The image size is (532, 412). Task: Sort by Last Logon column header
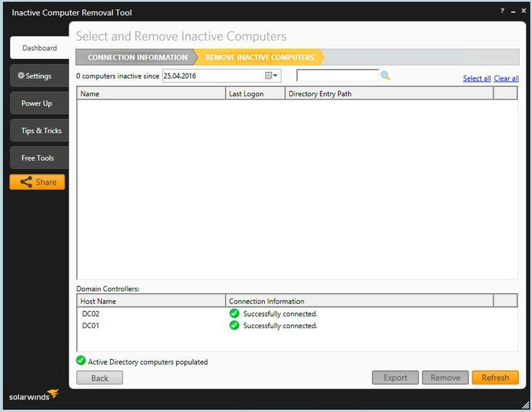[x=256, y=93]
